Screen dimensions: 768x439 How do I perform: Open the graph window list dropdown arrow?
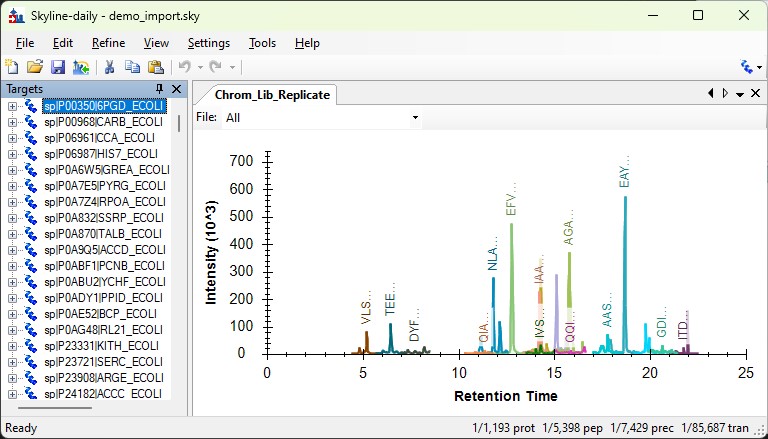(x=740, y=94)
